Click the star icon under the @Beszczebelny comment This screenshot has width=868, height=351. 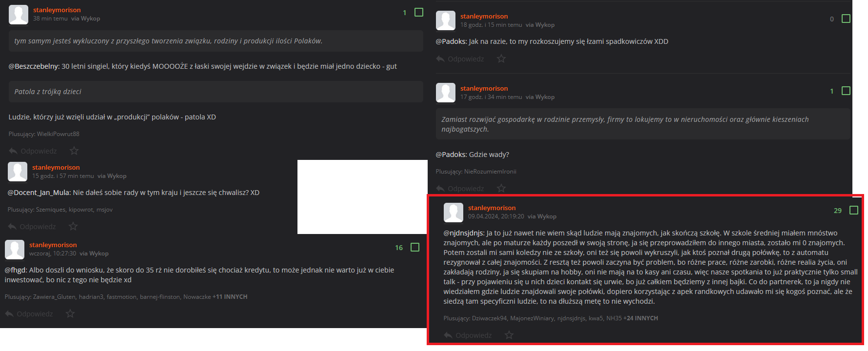[74, 151]
